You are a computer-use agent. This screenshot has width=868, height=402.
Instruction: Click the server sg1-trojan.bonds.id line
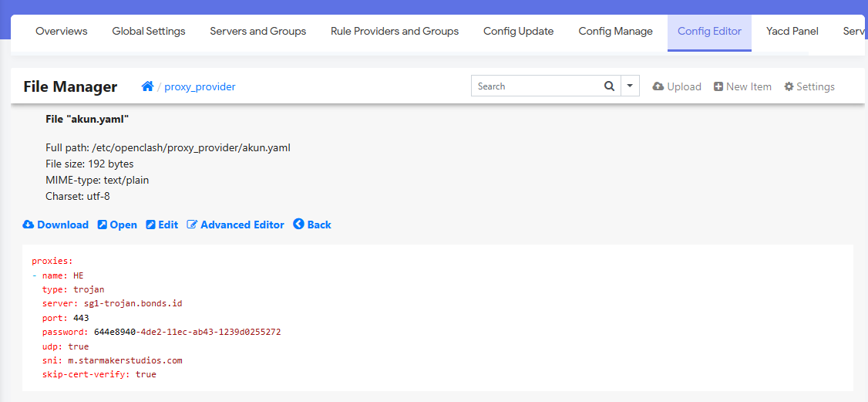[x=113, y=303]
